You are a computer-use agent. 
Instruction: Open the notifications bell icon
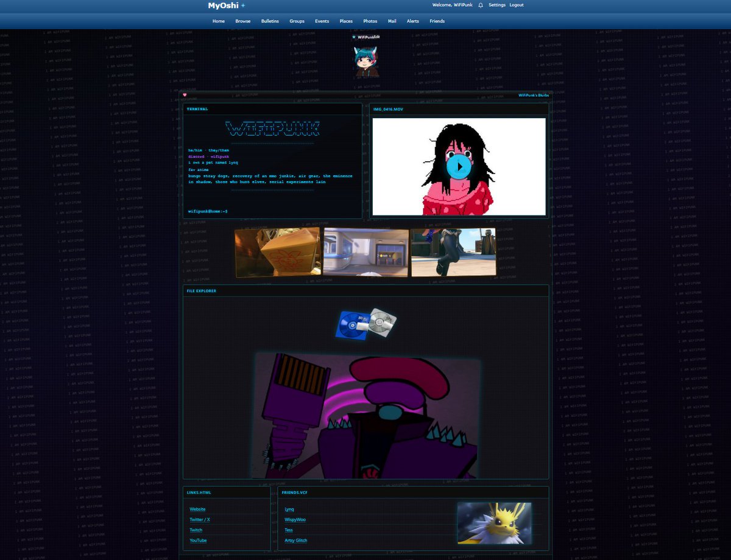click(481, 5)
